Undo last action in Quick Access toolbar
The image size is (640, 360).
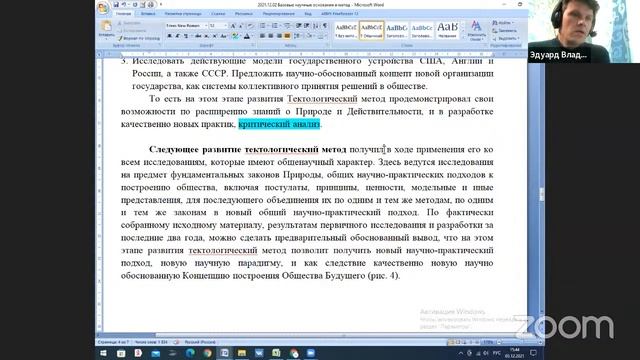click(x=124, y=4)
